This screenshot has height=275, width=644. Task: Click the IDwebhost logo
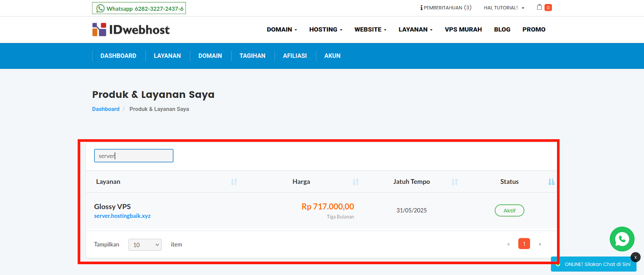(131, 29)
